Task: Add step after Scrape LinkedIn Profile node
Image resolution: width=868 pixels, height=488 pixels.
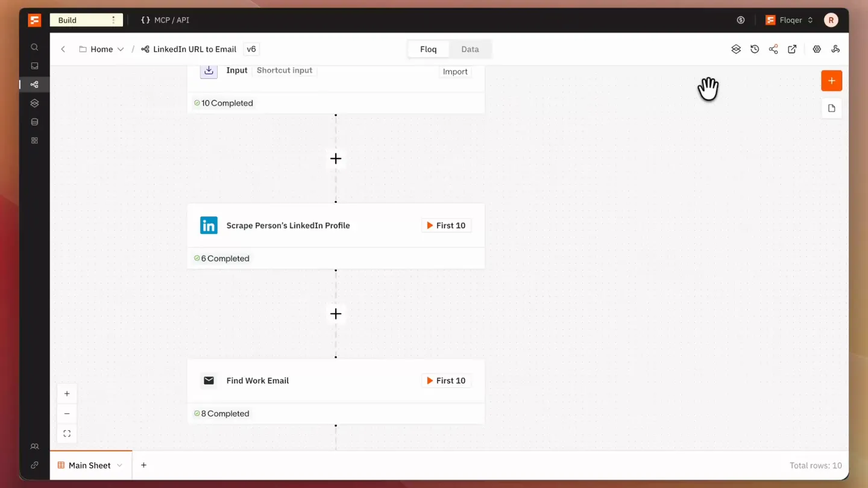Action: (x=336, y=314)
